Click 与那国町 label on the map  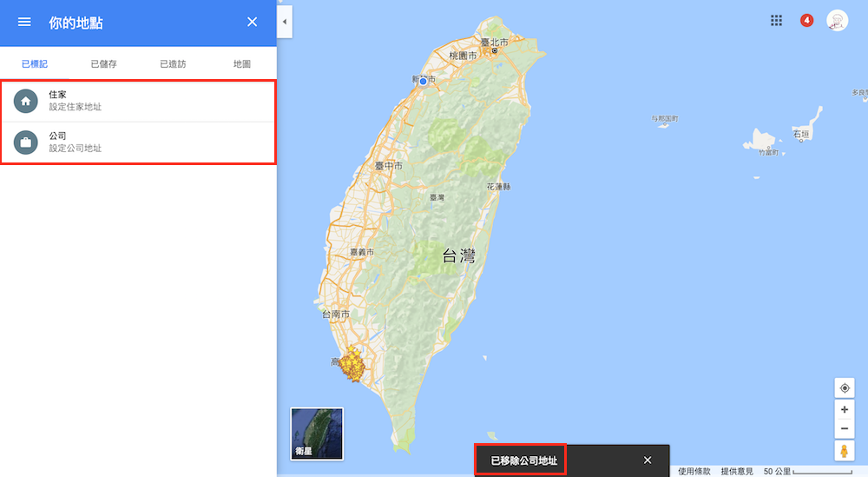(665, 118)
